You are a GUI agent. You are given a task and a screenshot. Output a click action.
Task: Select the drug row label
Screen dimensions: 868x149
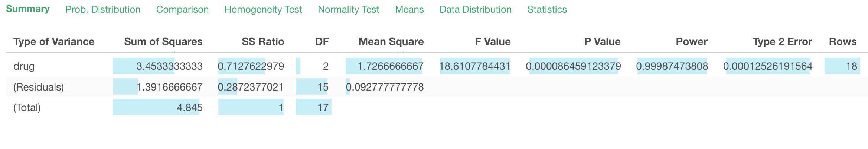pyautogui.click(x=24, y=66)
